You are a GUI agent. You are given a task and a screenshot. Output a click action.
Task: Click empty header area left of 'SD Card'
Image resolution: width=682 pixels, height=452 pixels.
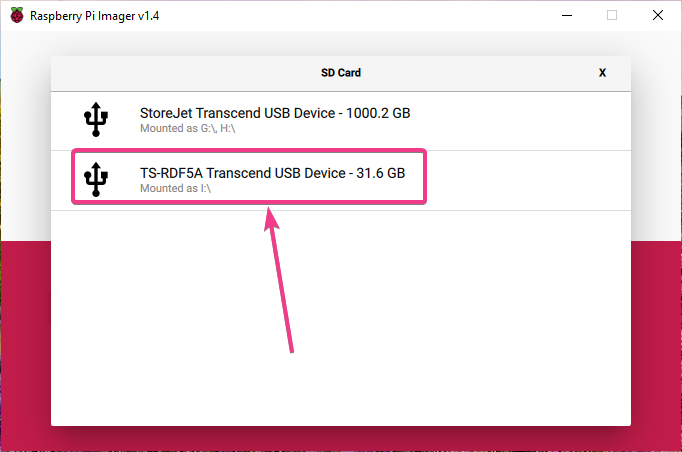[180, 73]
